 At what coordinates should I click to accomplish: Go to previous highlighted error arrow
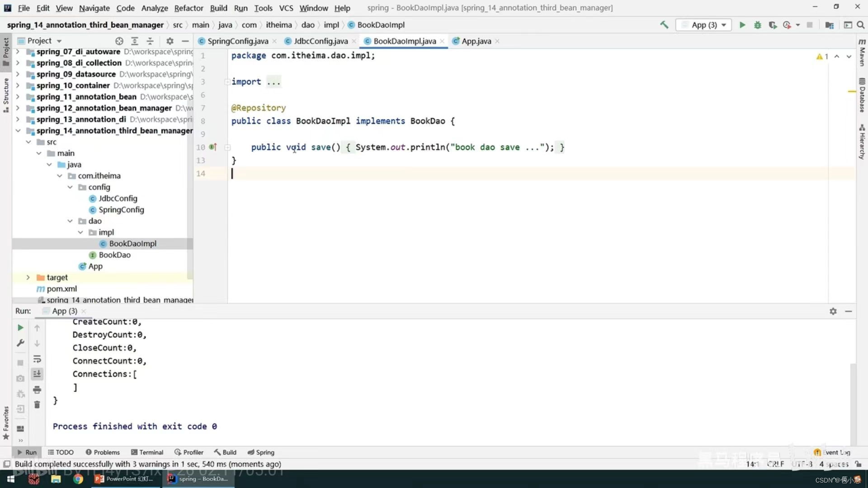point(837,56)
